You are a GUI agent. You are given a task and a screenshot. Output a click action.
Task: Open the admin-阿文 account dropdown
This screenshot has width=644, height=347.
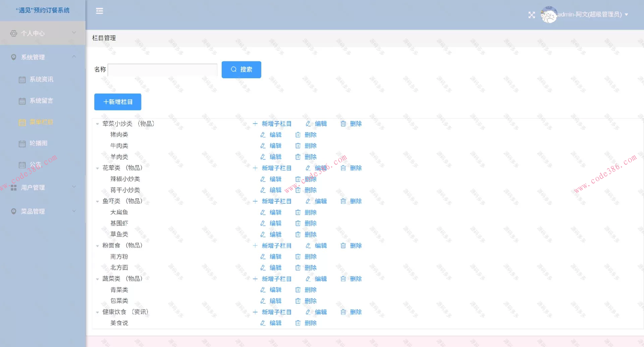pos(593,14)
